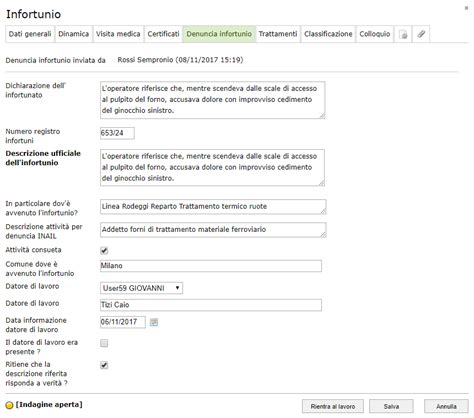Click the yellow Indagine aperta status icon
474x418 pixels.
[9, 405]
